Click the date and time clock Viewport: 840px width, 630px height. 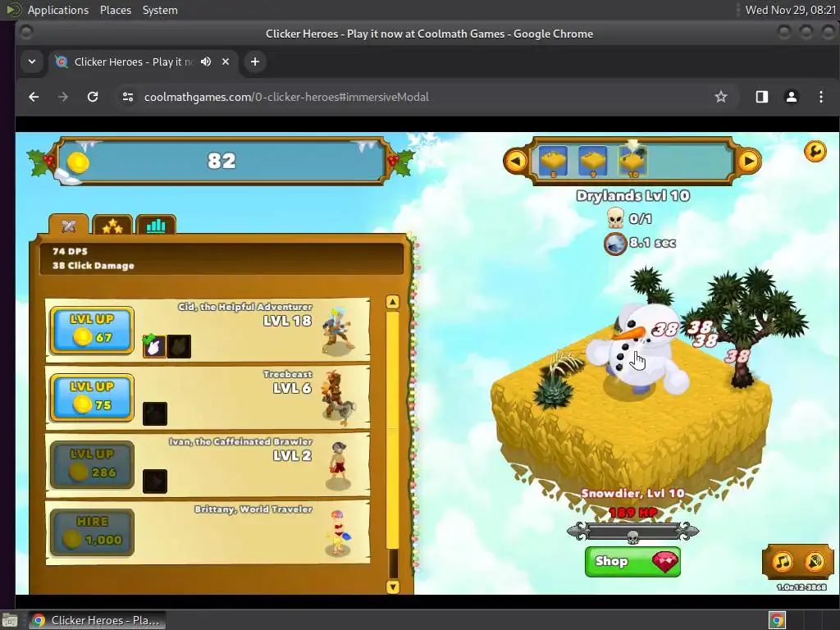click(x=791, y=10)
